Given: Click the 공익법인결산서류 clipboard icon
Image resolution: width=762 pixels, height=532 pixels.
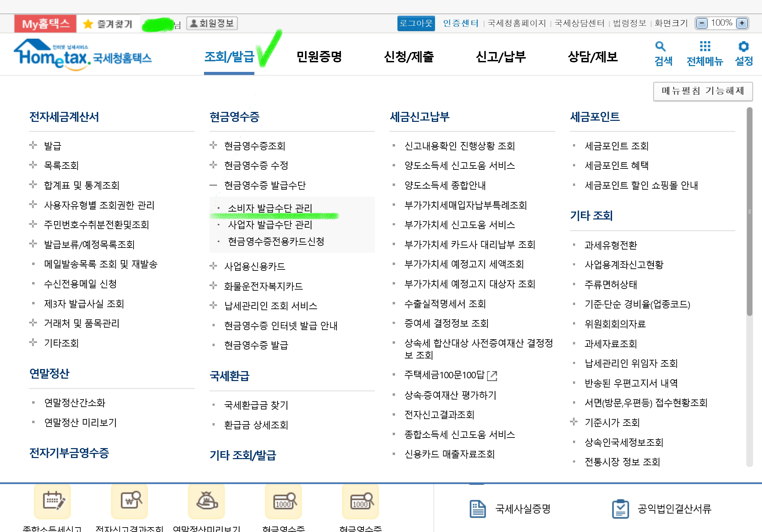Looking at the screenshot, I should click(620, 509).
